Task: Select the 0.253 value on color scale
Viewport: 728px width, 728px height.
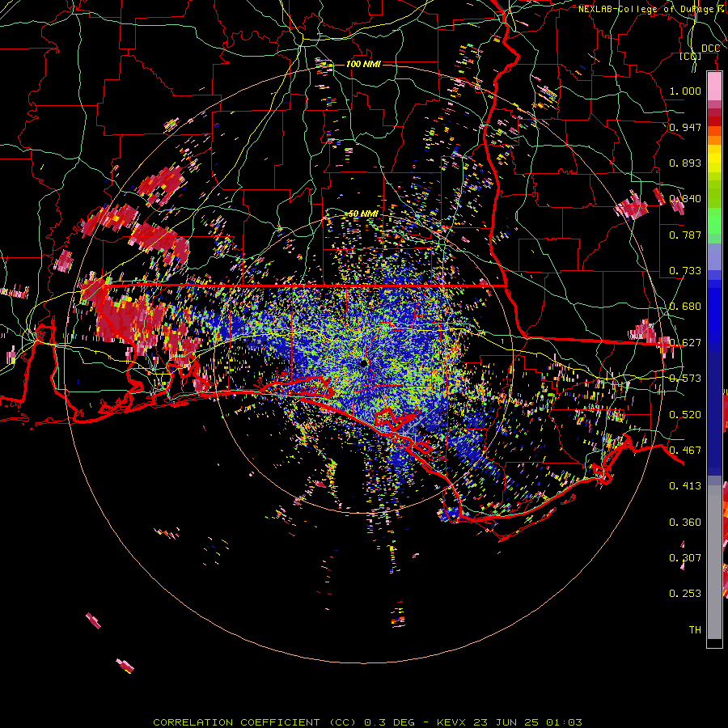Action: click(685, 594)
